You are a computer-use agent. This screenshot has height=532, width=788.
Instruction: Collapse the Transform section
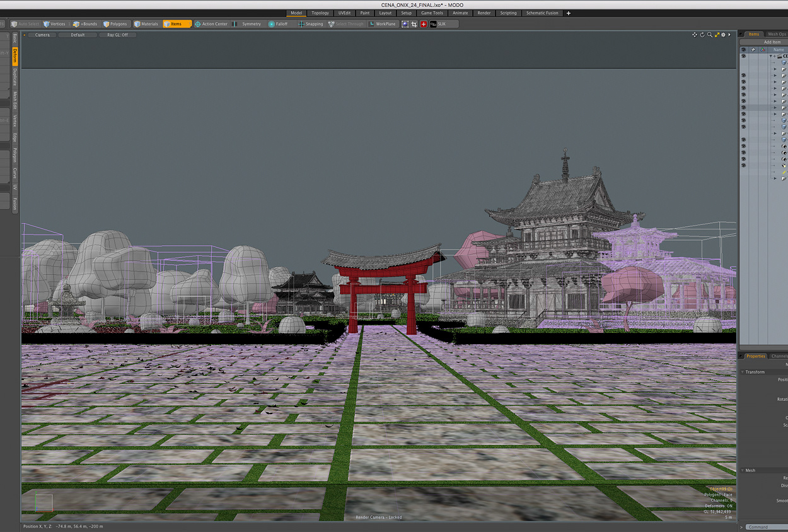(x=743, y=372)
